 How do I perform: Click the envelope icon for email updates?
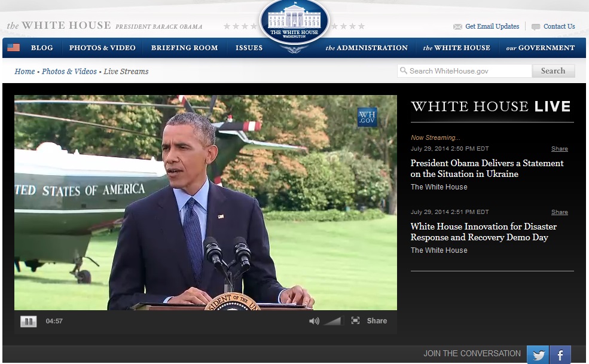pos(457,27)
